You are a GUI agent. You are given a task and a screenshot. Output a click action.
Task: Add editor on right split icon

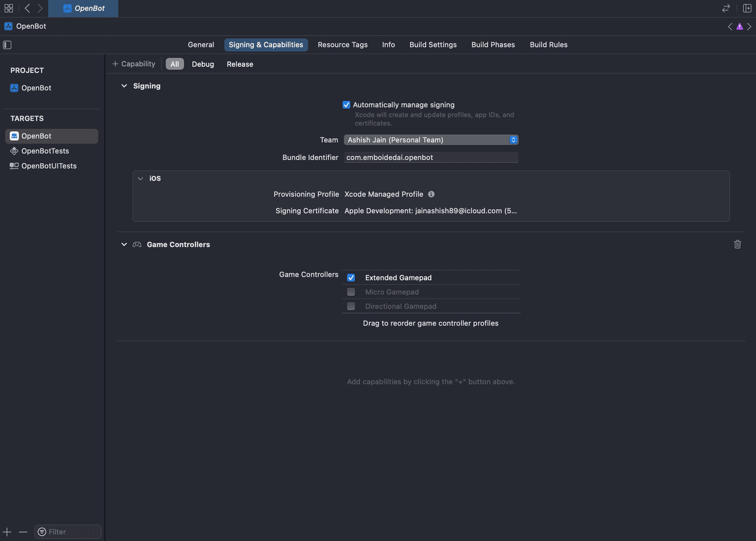tap(747, 8)
